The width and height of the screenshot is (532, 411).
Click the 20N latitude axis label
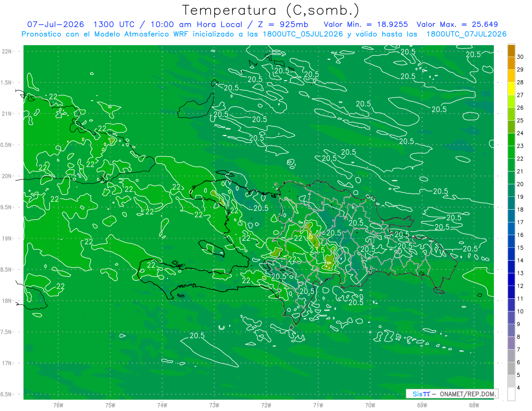point(6,176)
